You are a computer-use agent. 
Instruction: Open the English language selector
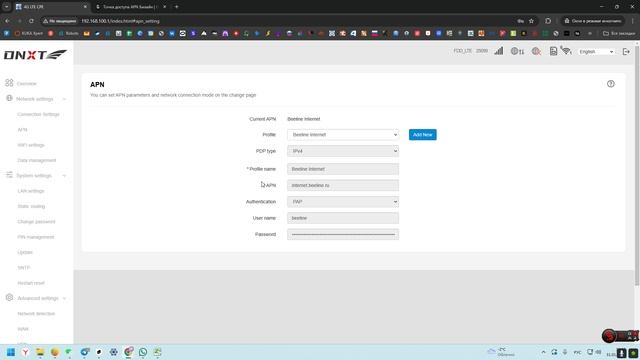[596, 52]
